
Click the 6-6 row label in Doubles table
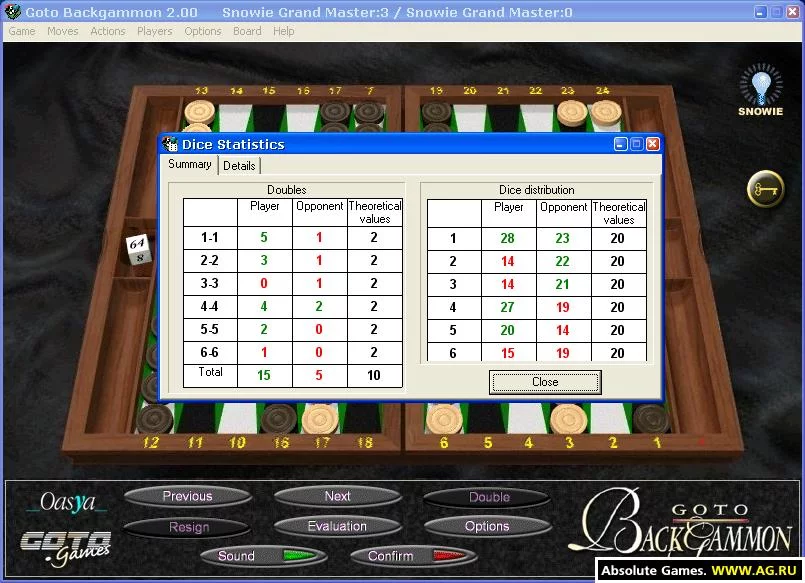point(209,353)
